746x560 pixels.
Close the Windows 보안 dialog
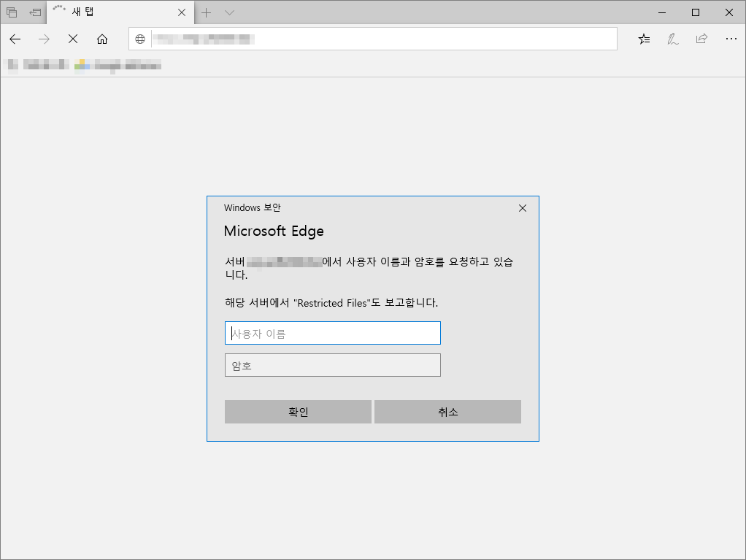523,208
